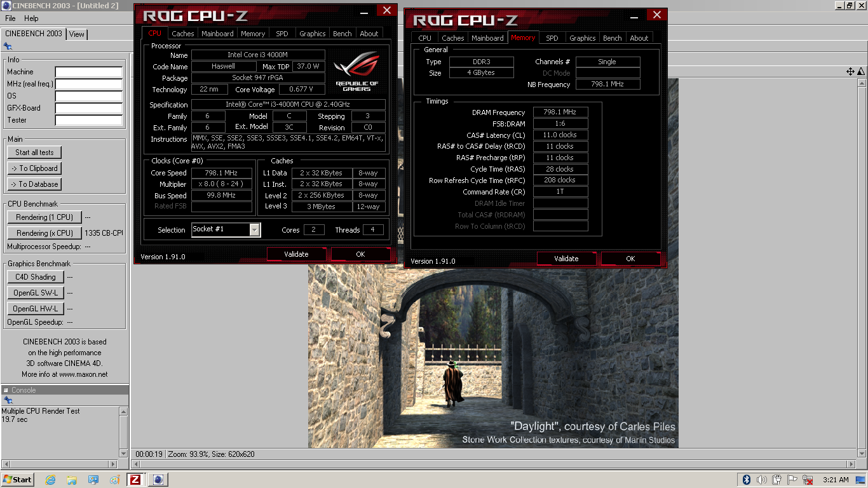Image resolution: width=868 pixels, height=488 pixels.
Task: Click the Action Center flag tray icon
Action: (x=792, y=480)
